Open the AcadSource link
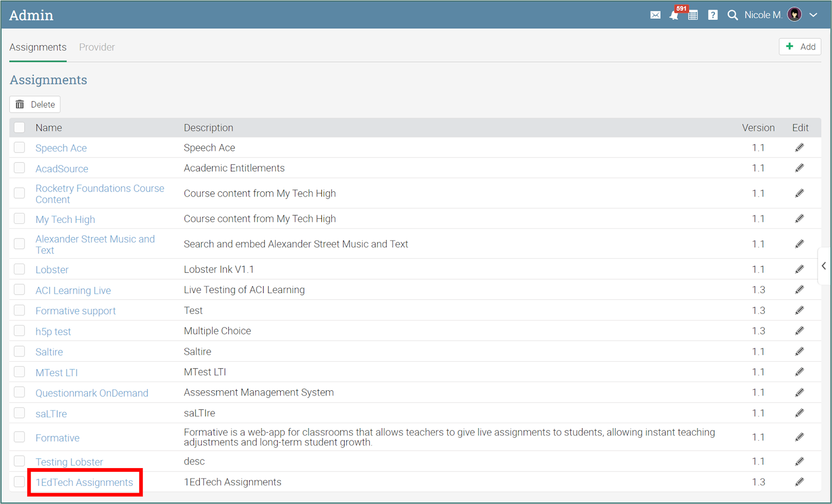 62,169
